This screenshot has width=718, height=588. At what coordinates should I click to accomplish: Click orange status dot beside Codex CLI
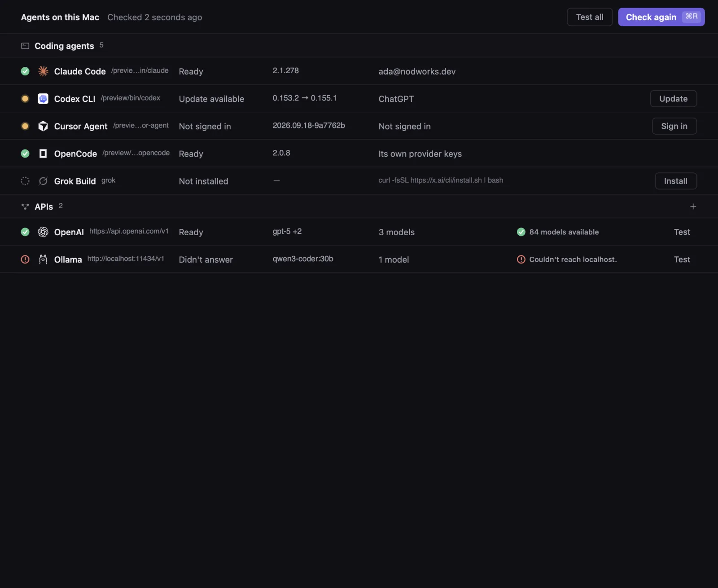point(25,99)
